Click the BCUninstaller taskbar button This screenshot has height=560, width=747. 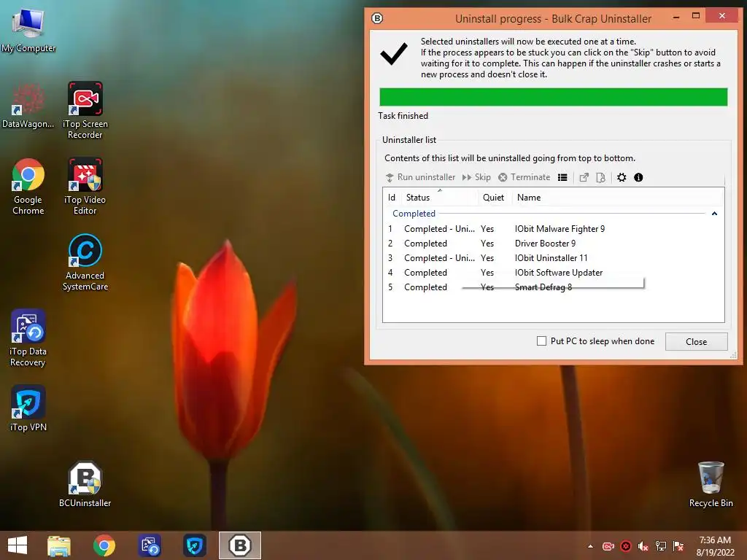[239, 545]
